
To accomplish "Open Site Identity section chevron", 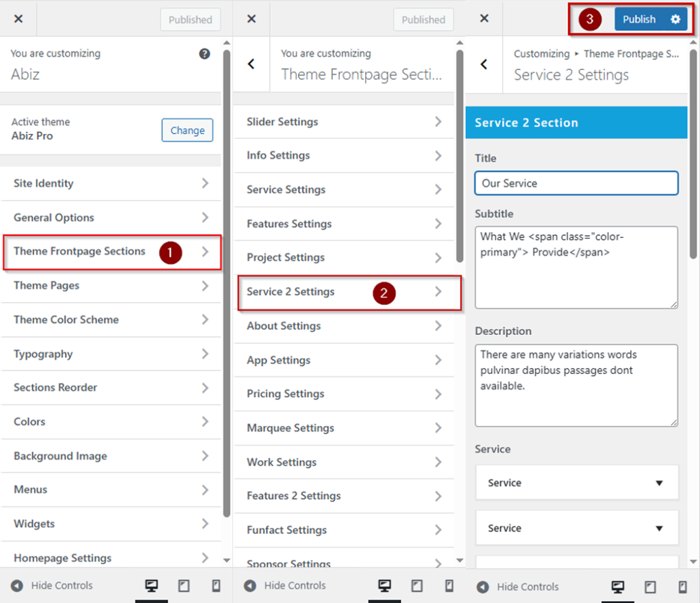I will [x=204, y=183].
